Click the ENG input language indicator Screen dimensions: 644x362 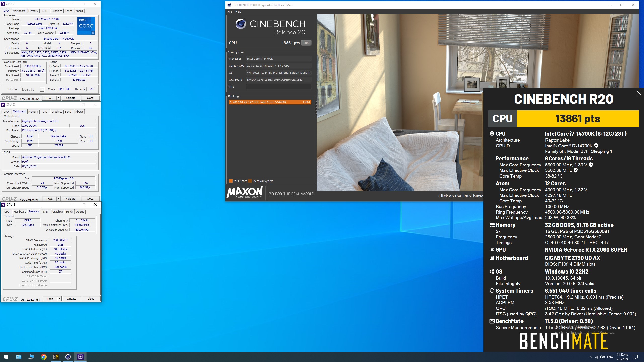pyautogui.click(x=610, y=357)
